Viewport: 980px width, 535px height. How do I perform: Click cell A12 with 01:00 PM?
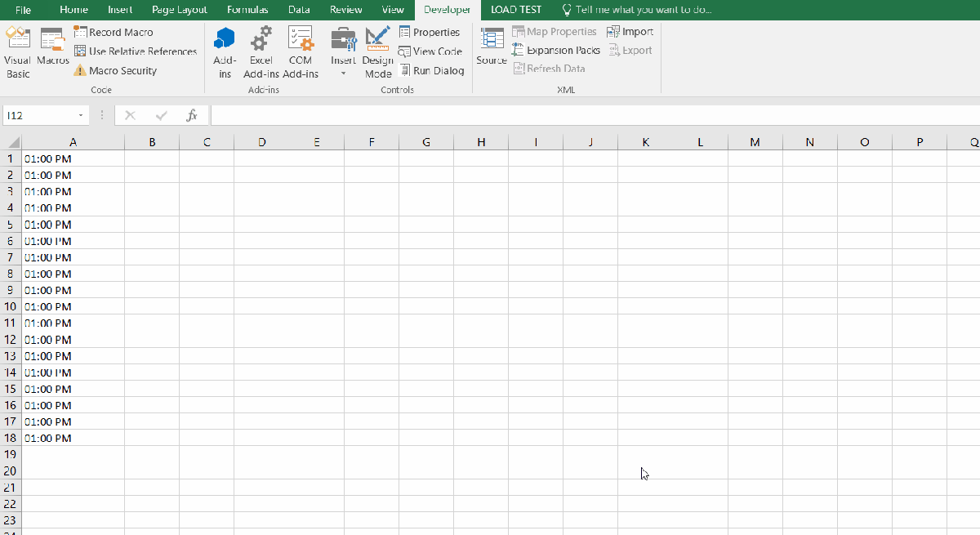point(73,339)
